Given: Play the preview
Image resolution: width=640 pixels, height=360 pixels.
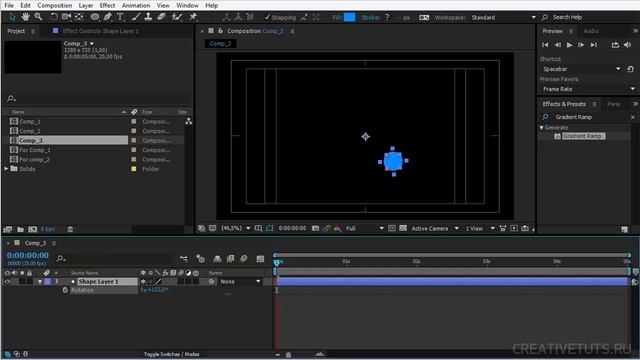Looking at the screenshot, I should point(569,45).
